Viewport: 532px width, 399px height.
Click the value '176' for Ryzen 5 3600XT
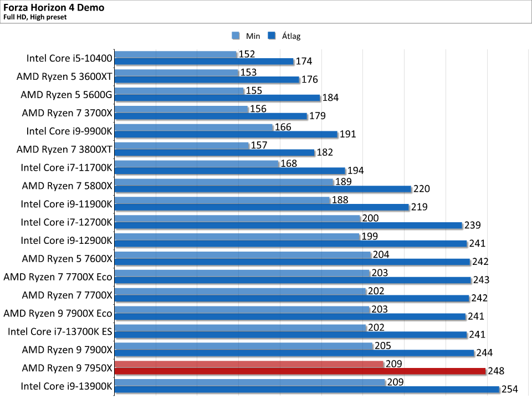pyautogui.click(x=310, y=80)
